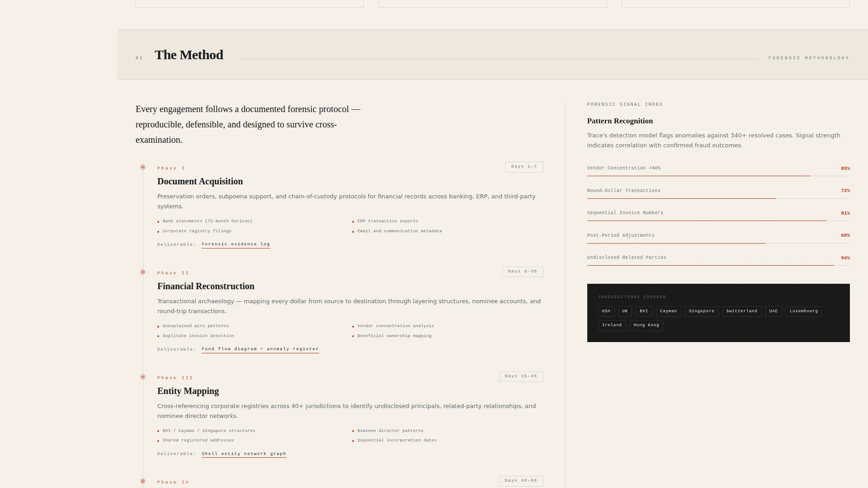Screen dimensions: 868x488
Task: Click the Days 8-30 badge
Action: tap(522, 272)
